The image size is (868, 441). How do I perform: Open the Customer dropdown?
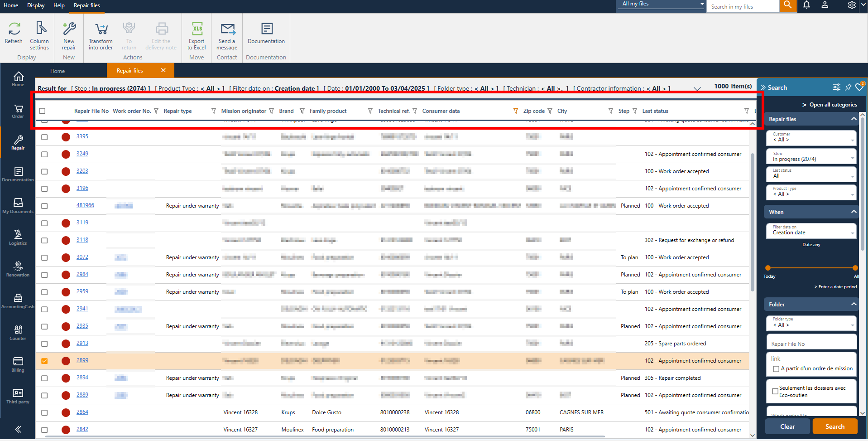tap(811, 138)
